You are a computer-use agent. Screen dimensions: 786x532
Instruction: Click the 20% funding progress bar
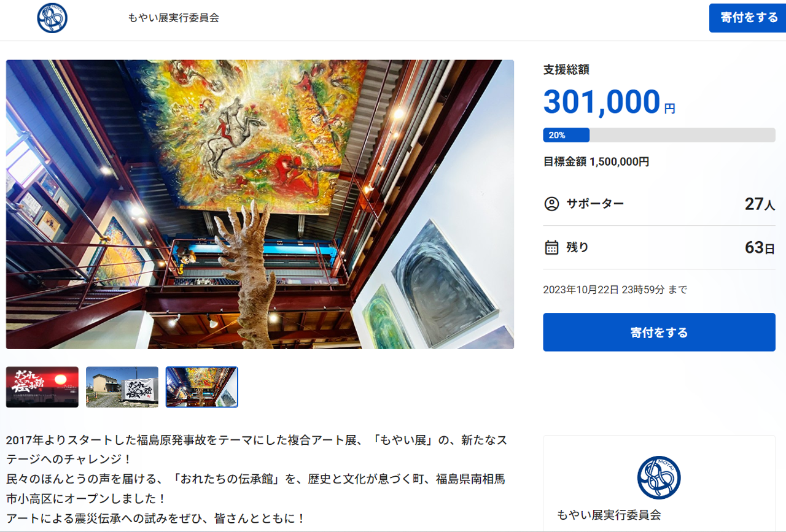659,135
